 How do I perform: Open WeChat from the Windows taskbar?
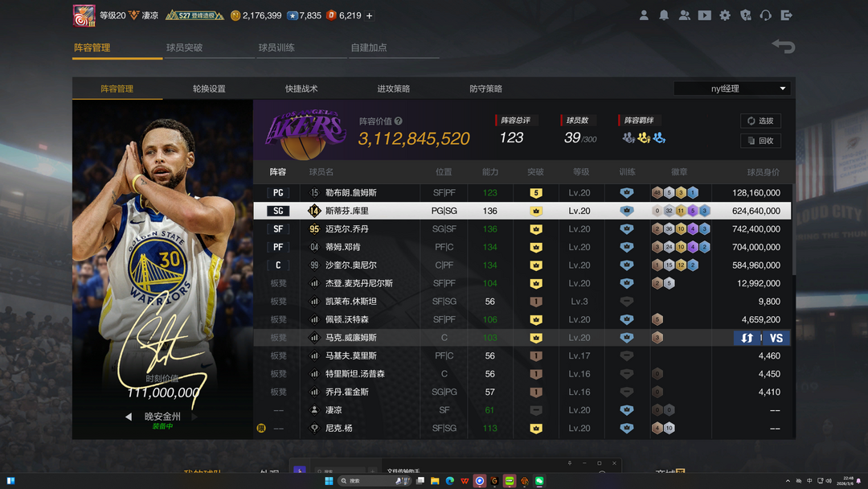click(539, 481)
